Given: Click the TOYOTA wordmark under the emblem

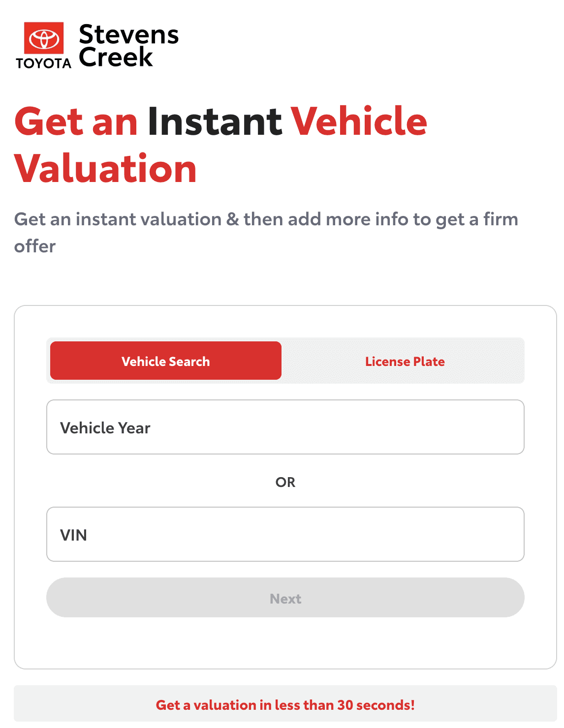Looking at the screenshot, I should pyautogui.click(x=44, y=63).
